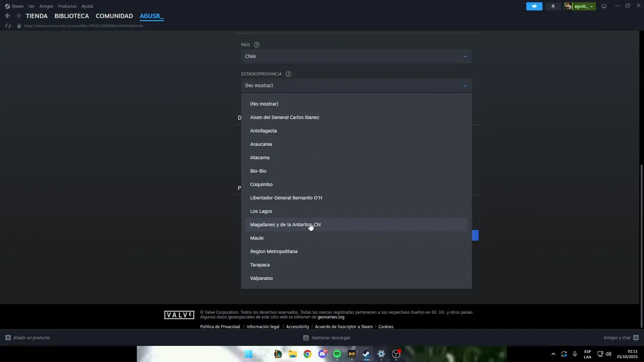Select Atacama province
Image resolution: width=644 pixels, height=362 pixels.
[x=356, y=157]
